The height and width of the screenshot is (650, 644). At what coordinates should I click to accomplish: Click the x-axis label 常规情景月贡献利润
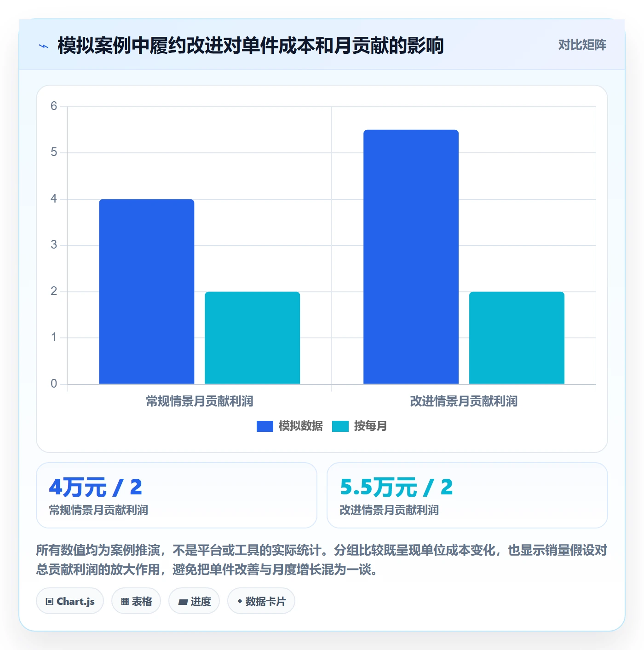click(x=200, y=401)
